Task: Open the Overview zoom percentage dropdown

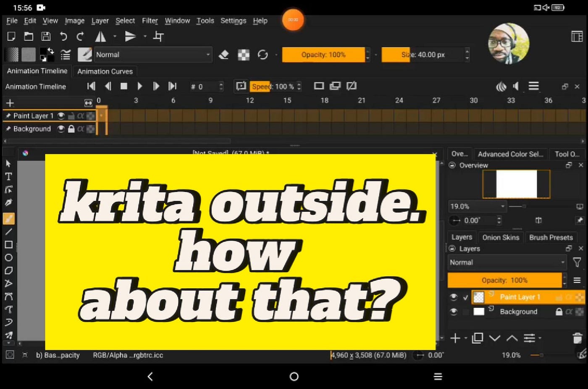Action: [x=477, y=206]
